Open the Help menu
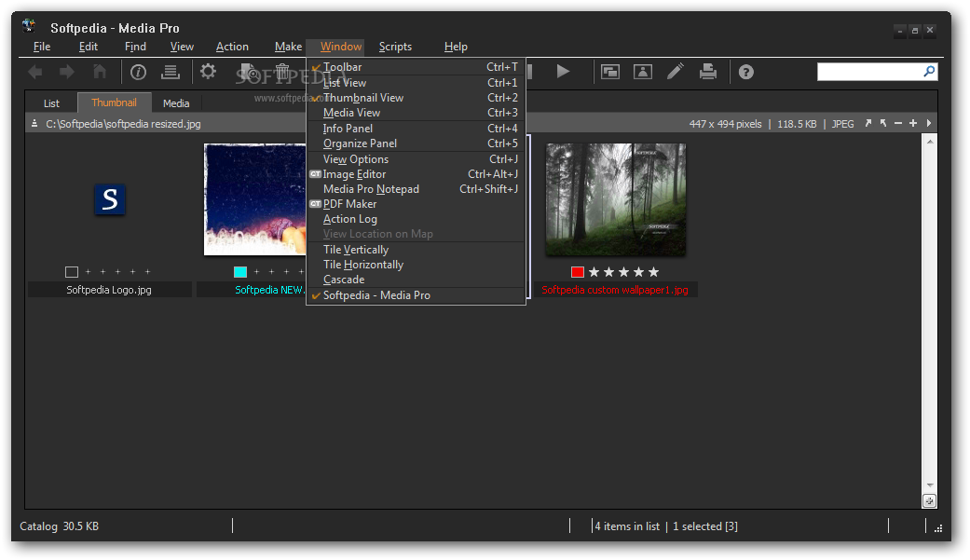970x560 pixels. pyautogui.click(x=456, y=47)
